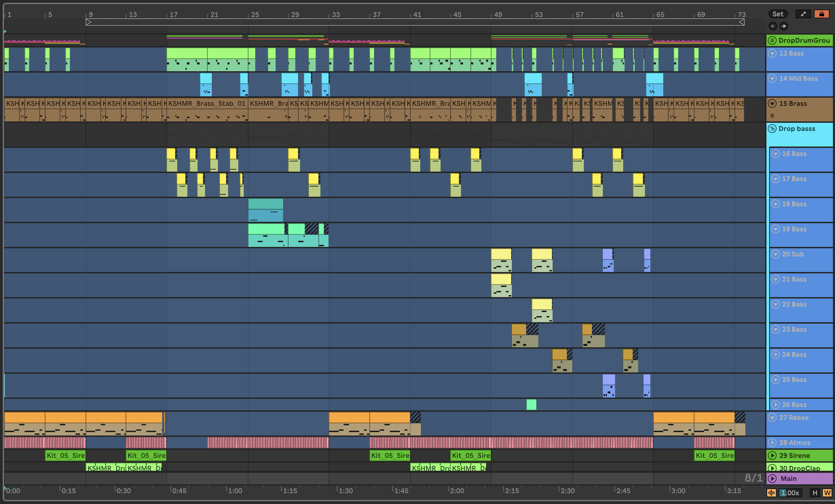This screenshot has width=835, height=504.
Task: Toggle the H height zoom button
Action: 815,493
